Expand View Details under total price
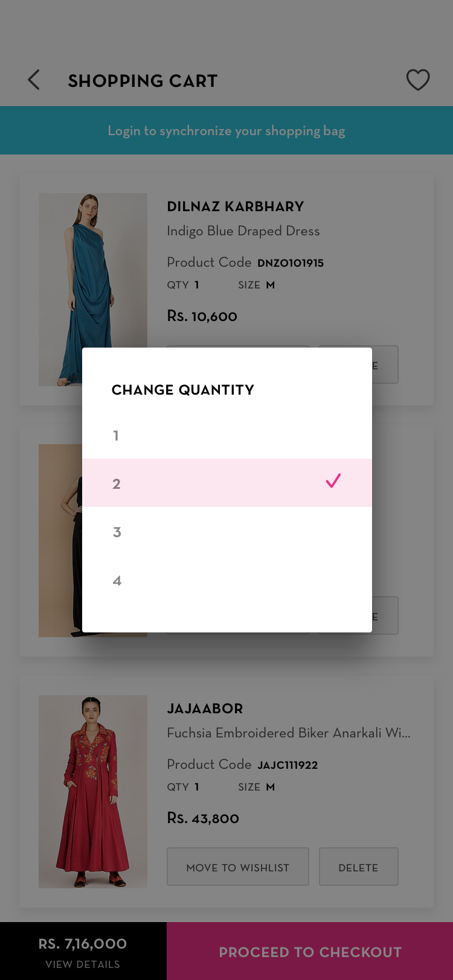 [x=83, y=964]
